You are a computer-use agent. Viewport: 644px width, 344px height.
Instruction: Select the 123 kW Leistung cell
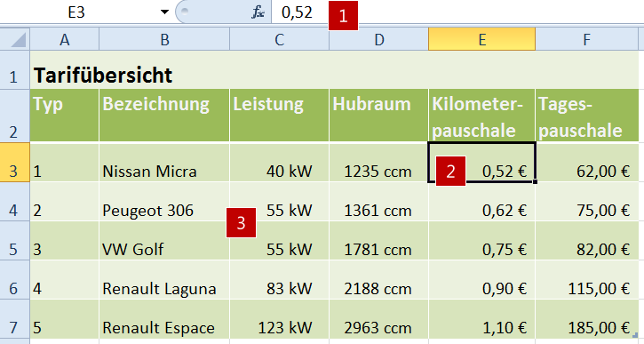tap(279, 319)
